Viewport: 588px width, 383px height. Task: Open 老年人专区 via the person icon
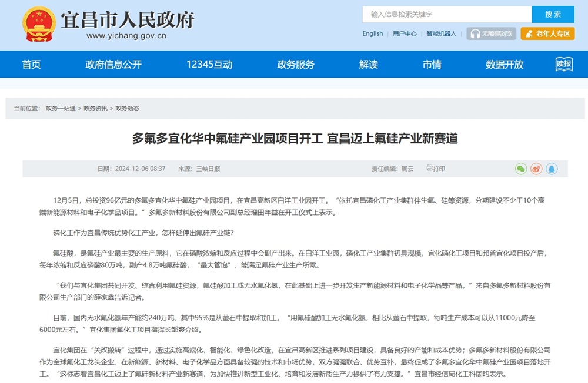pos(531,33)
